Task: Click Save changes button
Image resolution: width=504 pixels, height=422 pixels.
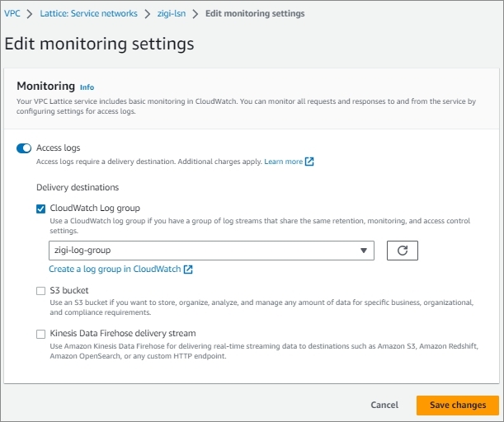Action: [x=458, y=405]
